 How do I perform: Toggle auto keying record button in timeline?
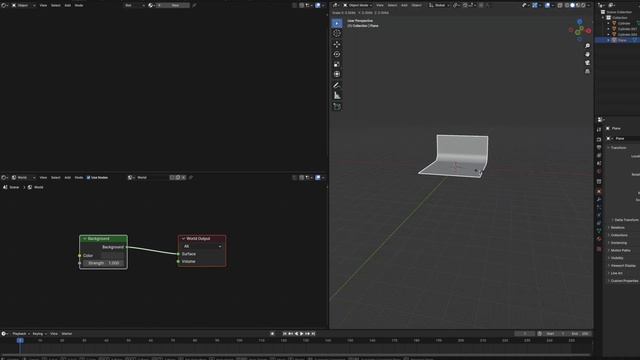click(x=272, y=333)
